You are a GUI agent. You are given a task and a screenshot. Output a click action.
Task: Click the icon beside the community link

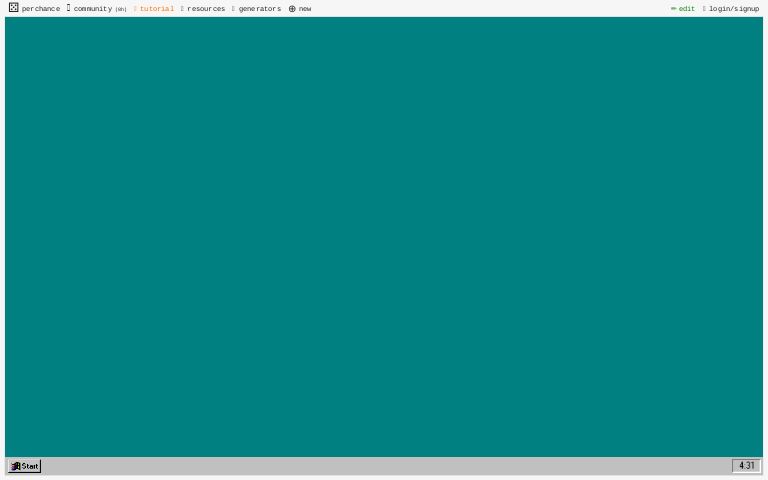[69, 8]
